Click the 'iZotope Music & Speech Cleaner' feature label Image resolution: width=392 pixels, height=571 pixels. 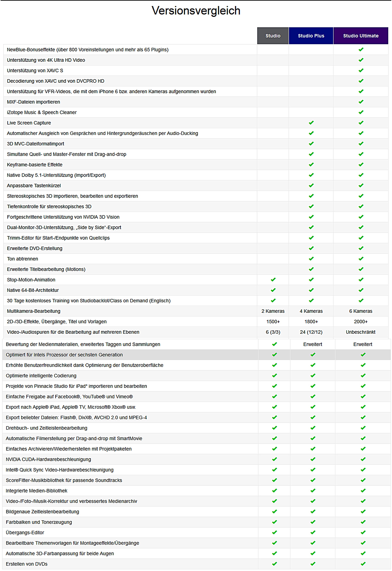point(42,112)
